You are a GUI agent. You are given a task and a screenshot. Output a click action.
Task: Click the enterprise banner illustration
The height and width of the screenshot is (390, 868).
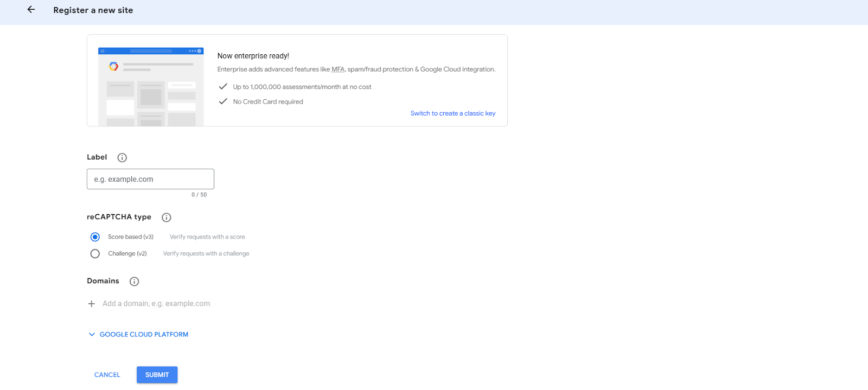[x=151, y=87]
